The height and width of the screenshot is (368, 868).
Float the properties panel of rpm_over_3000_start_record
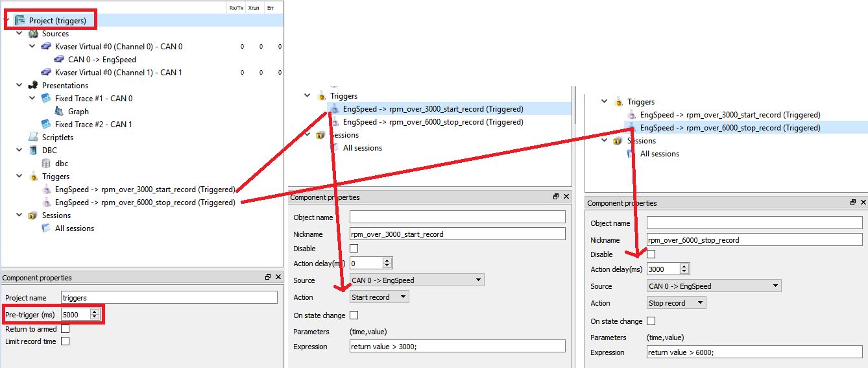click(556, 197)
